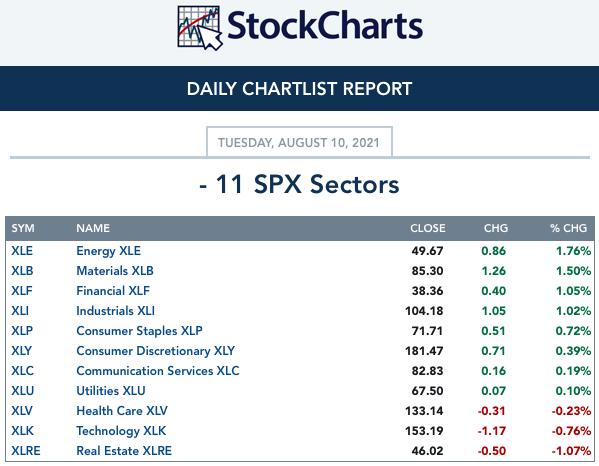
Task: Select the XLRE ticker symbol
Action: click(x=26, y=451)
